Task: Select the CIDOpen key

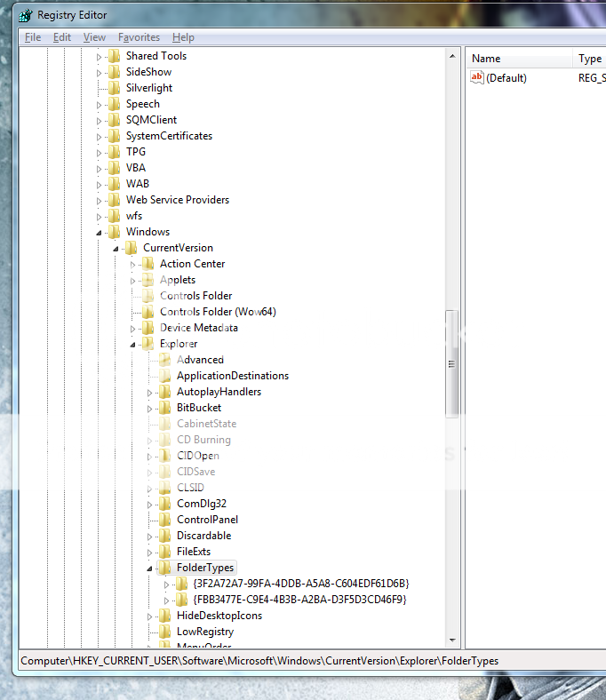Action: click(198, 456)
